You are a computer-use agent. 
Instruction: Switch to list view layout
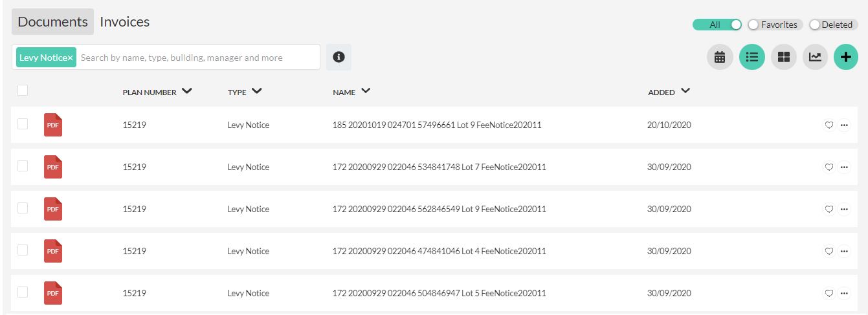[751, 57]
